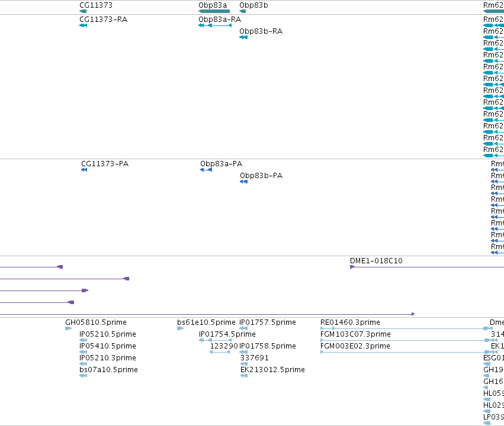This screenshot has width=504, height=426.
Task: Click the bs07a10.5prime EST label
Action: pos(108,370)
